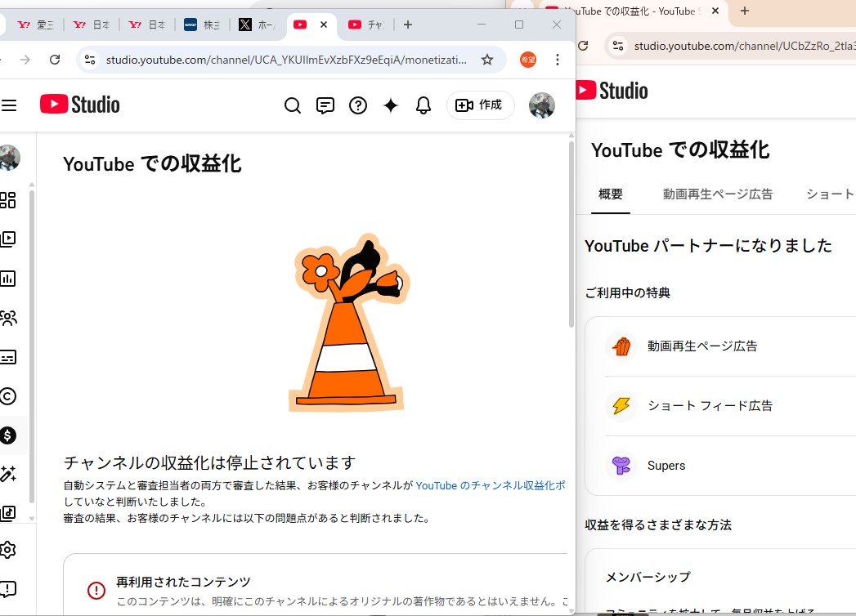Click the forward arrow in left browser
Viewport: 856px width, 616px height.
pos(25,60)
